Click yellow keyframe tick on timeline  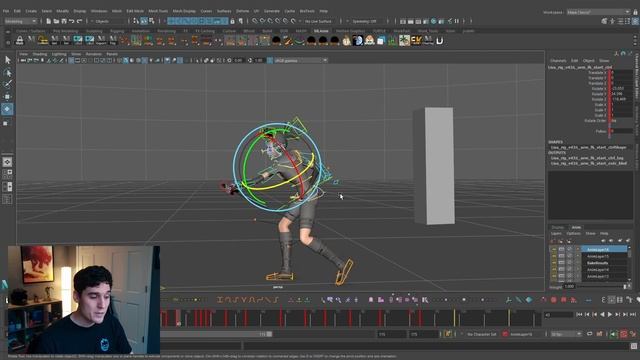(454, 318)
